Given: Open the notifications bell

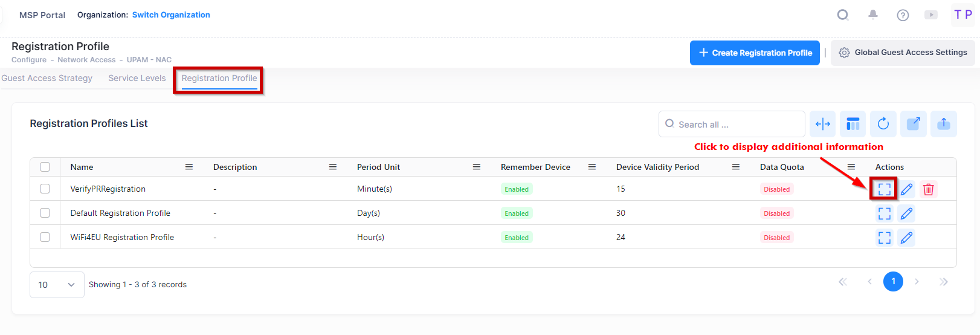Looking at the screenshot, I should 873,15.
